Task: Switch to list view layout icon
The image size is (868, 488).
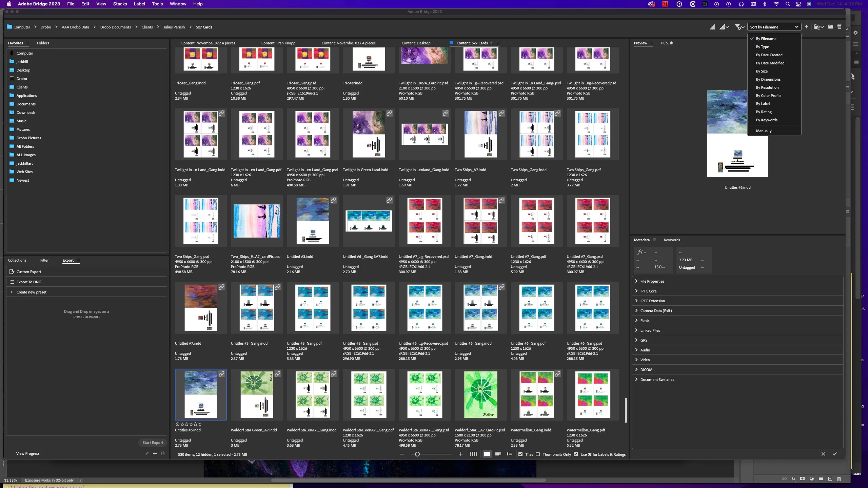Action: [x=509, y=454]
